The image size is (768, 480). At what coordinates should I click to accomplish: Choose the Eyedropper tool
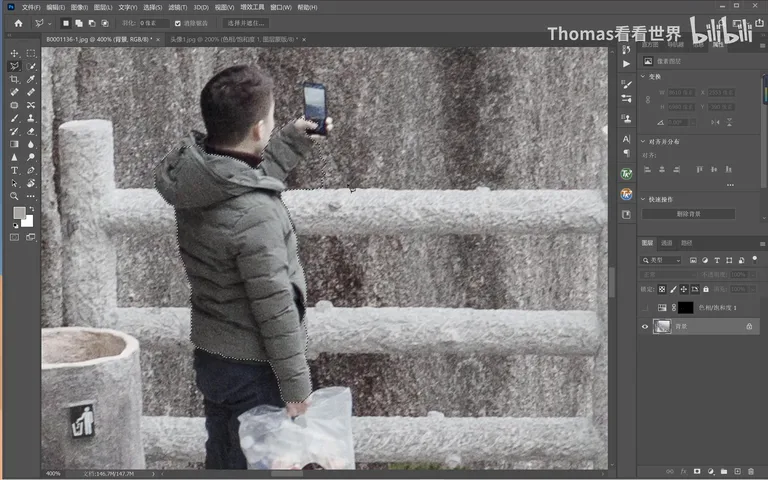click(31, 79)
